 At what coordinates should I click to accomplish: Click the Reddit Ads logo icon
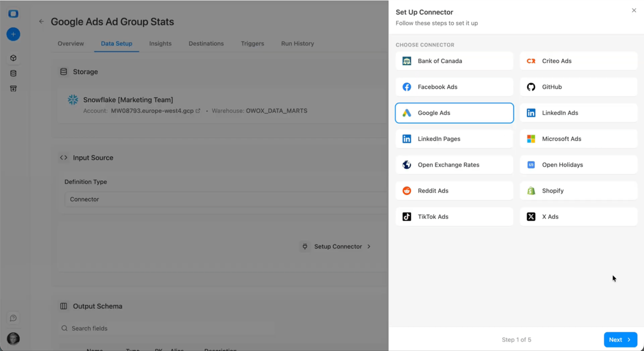(407, 191)
